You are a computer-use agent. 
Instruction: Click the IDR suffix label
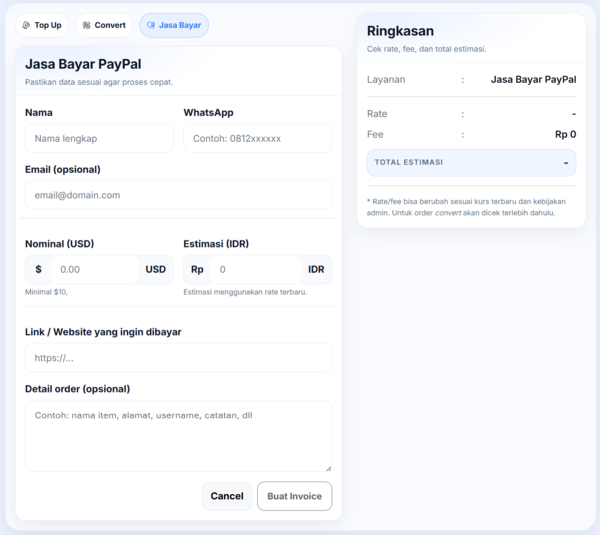pyautogui.click(x=316, y=269)
